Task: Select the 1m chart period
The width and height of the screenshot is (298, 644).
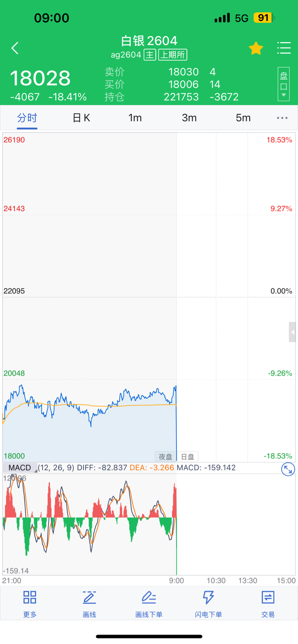Action: (x=135, y=118)
